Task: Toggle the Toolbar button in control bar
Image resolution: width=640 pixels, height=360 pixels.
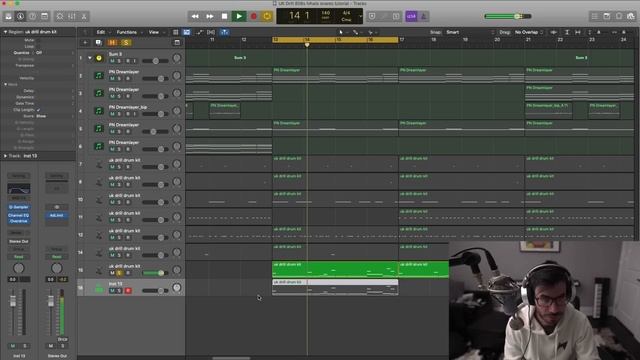Action: pyautogui.click(x=44, y=16)
